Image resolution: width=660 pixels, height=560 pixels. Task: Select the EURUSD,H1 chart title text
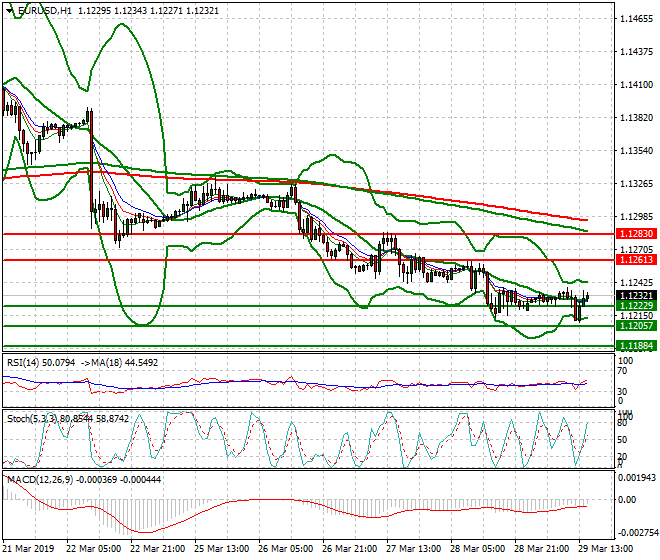click(x=45, y=11)
